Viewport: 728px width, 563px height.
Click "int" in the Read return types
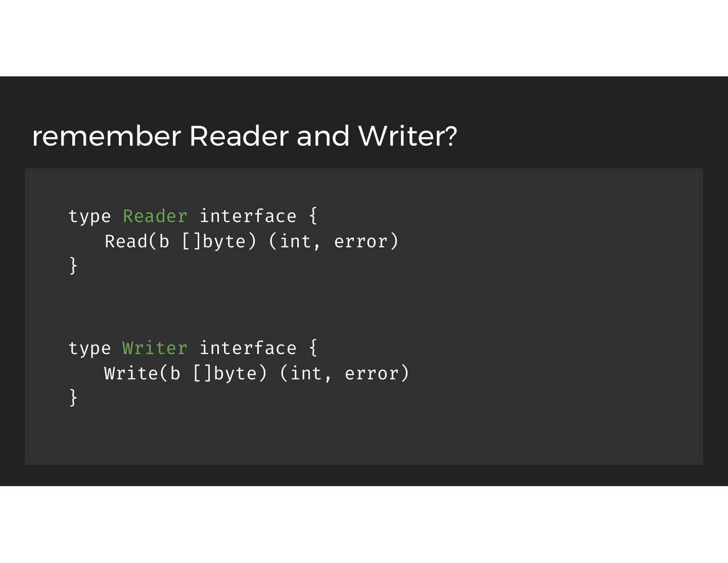click(295, 242)
